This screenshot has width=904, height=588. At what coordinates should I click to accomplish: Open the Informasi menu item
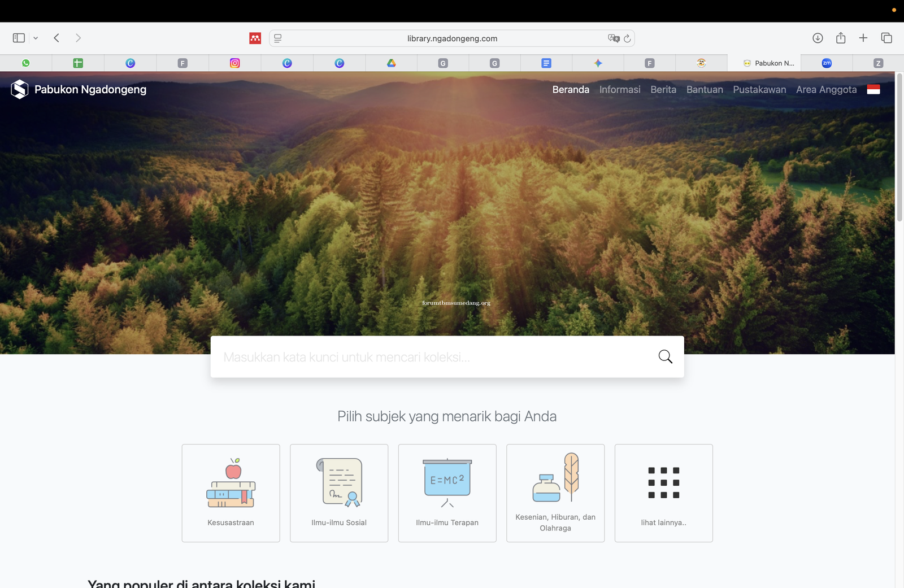pos(619,89)
